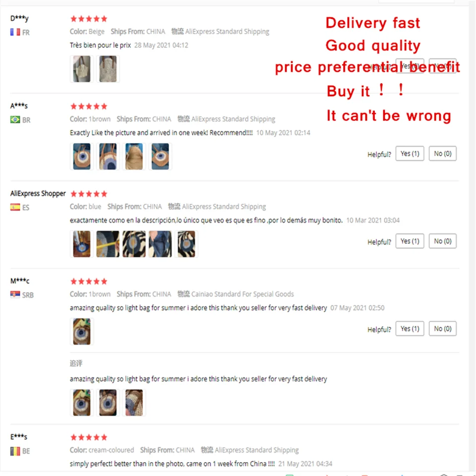Click the Brazil flag icon beside BR
The height and width of the screenshot is (476, 476).
pos(15,119)
